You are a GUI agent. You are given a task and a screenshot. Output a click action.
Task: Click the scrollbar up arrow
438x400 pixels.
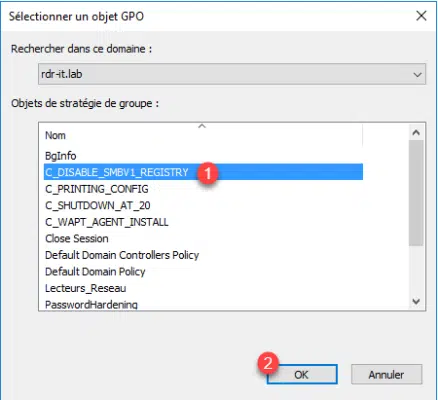point(416,133)
